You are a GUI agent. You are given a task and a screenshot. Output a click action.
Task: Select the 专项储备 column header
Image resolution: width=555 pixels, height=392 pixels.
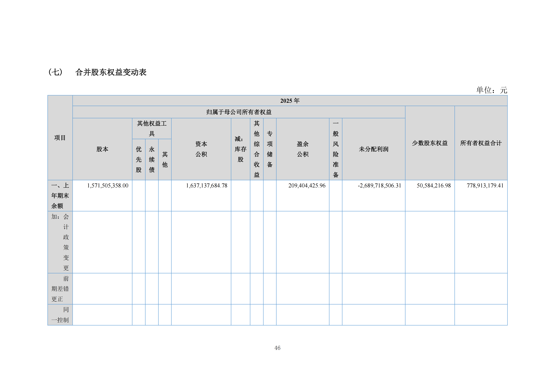pyautogui.click(x=270, y=149)
